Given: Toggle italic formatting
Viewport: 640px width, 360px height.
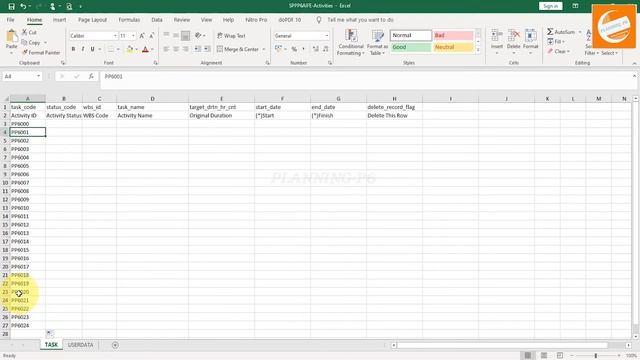Looking at the screenshot, I should click(83, 49).
